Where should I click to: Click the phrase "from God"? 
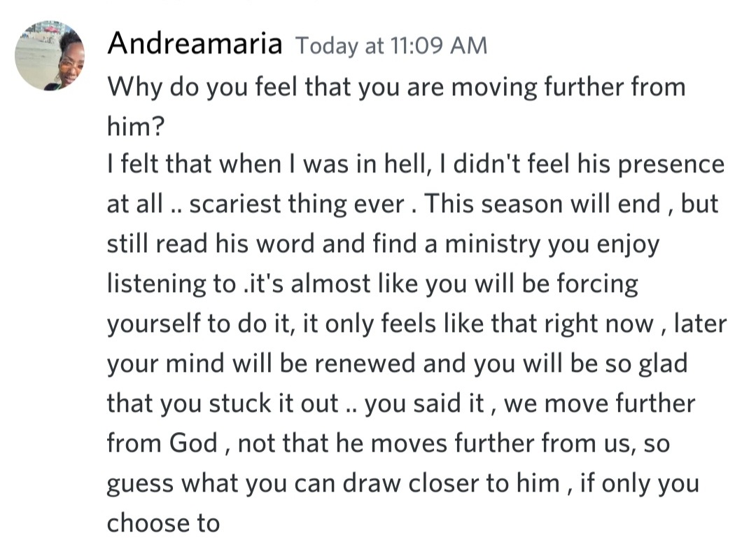[x=162, y=443]
